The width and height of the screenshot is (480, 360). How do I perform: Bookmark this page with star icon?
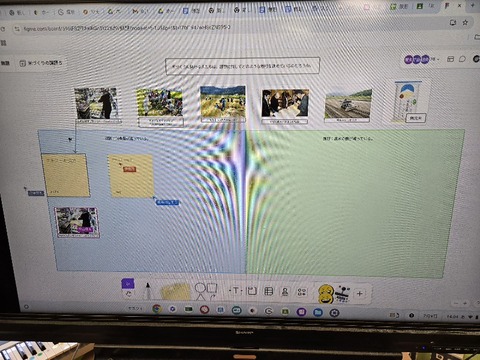point(465,23)
